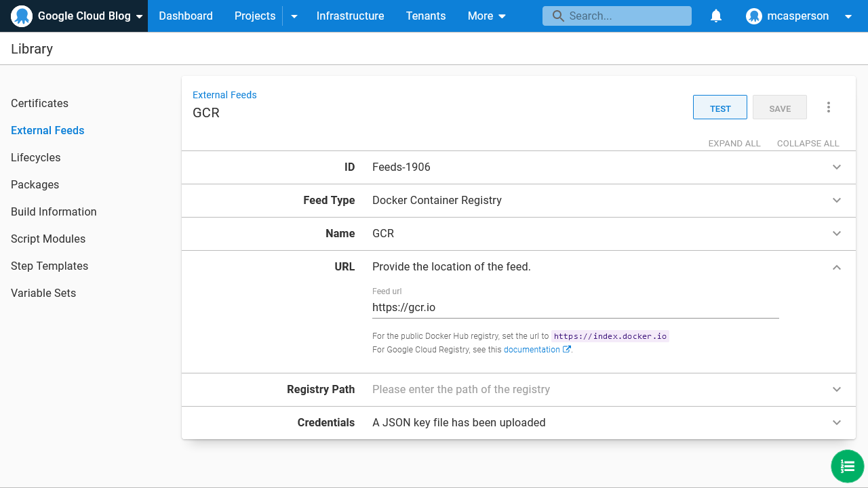Click inside the Feed url input field
Image resolution: width=868 pixels, height=488 pixels.
coord(575,307)
